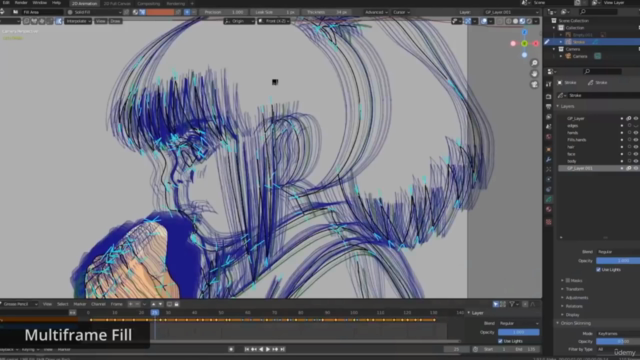Image resolution: width=640 pixels, height=360 pixels.
Task: Select the GP_Layer.001 layer row
Action: click(x=598, y=168)
